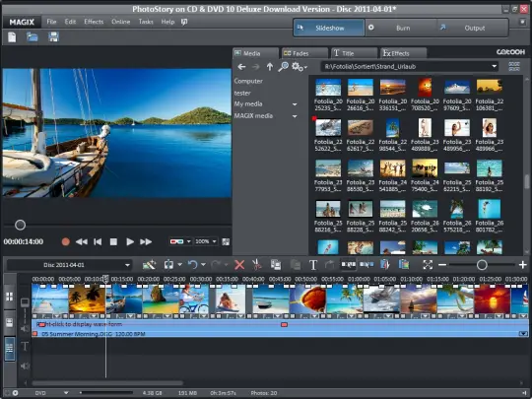The height and width of the screenshot is (399, 532).
Task: Select the sunset palm tree slide in the timeline
Action: [87, 299]
